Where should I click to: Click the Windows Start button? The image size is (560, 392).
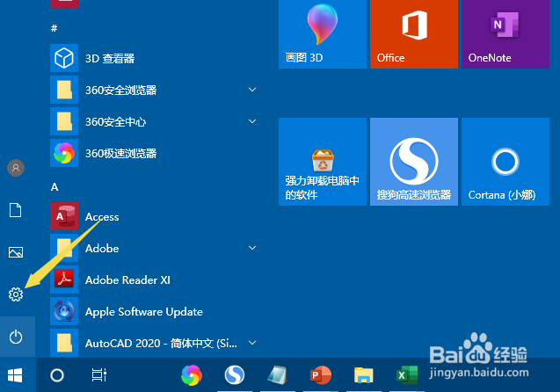[x=15, y=375]
